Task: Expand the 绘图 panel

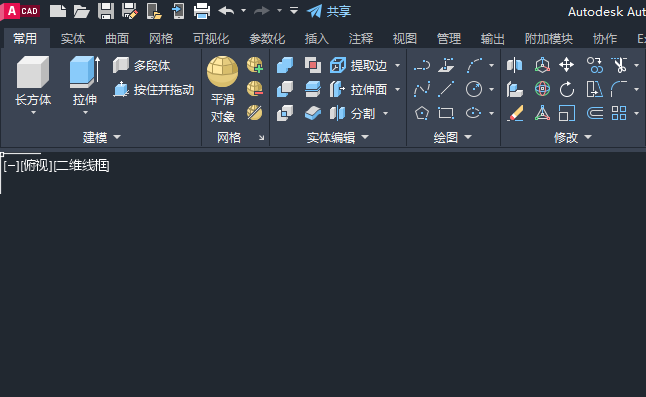Action: [452, 137]
